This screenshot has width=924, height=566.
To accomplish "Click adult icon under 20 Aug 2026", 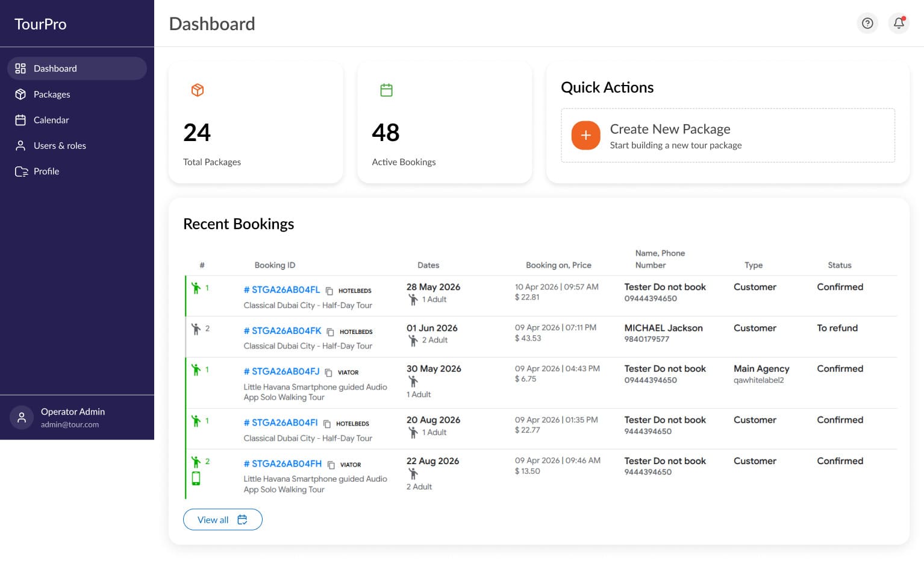I will pyautogui.click(x=413, y=432).
